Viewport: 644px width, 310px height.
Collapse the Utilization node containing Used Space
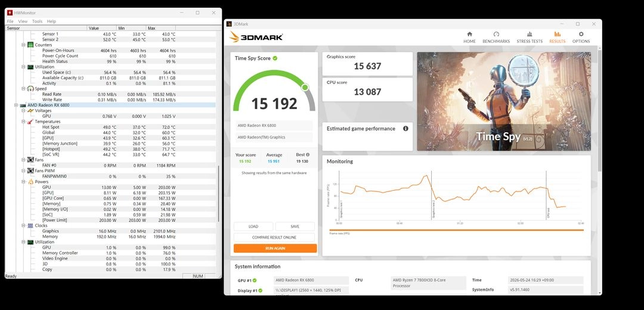(23, 67)
